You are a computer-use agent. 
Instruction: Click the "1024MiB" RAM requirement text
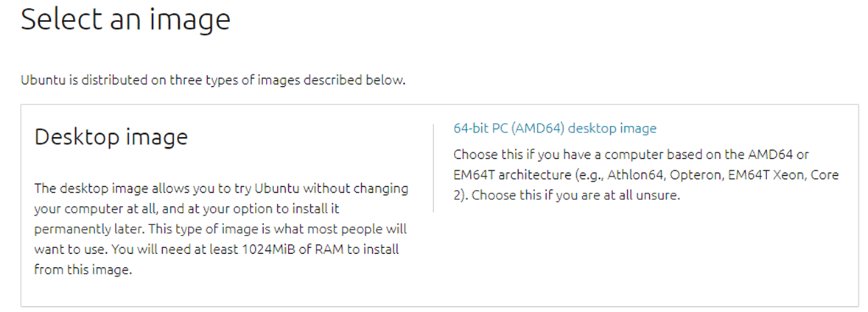point(269,249)
